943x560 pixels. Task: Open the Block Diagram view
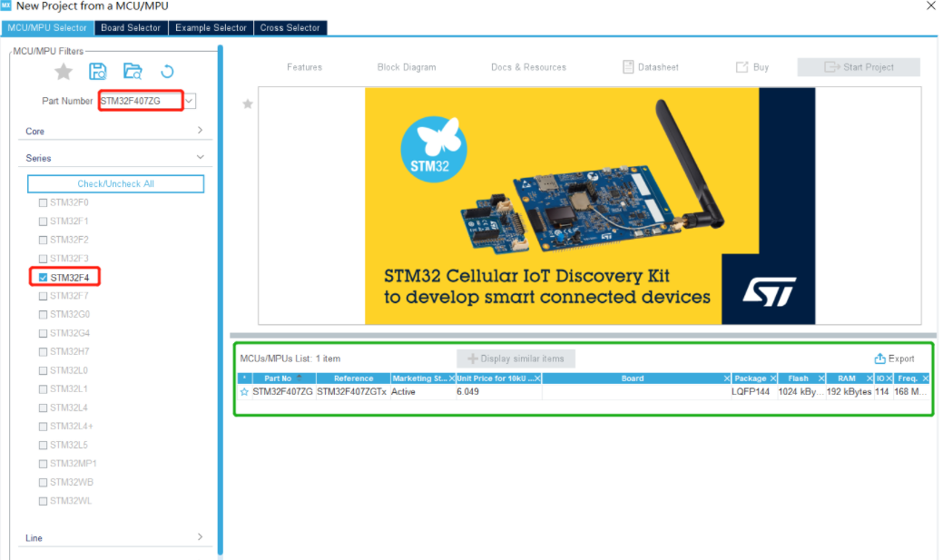(x=407, y=67)
